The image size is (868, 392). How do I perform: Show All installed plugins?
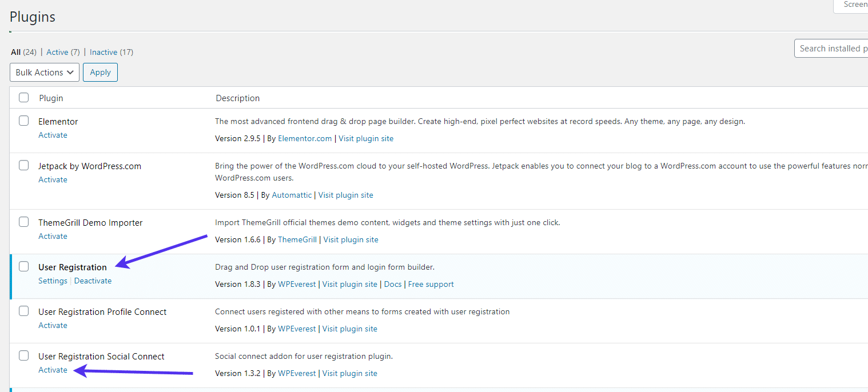[15, 52]
